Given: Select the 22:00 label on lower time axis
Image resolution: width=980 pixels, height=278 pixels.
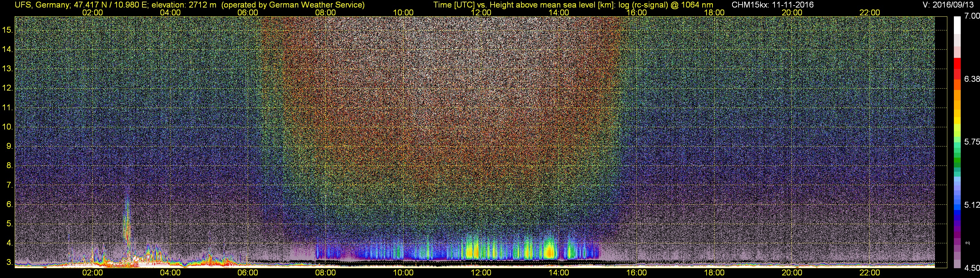Looking at the screenshot, I should pyautogui.click(x=870, y=273).
